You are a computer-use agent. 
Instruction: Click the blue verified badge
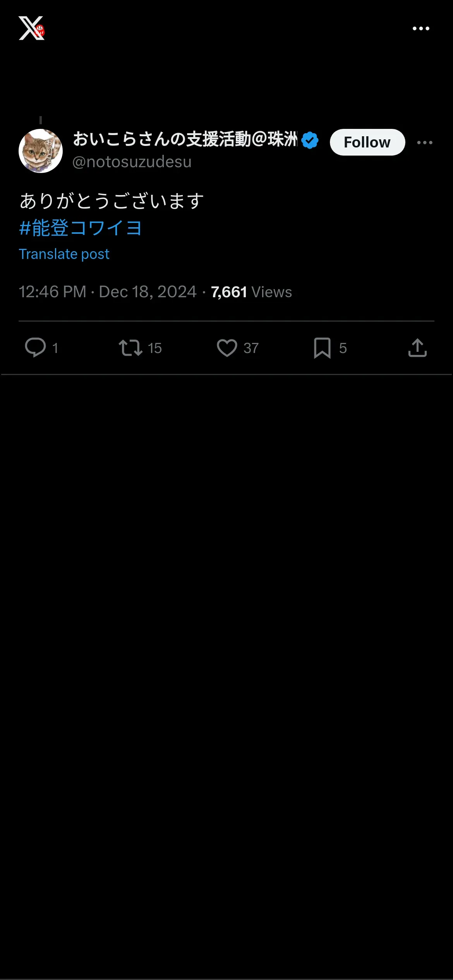(310, 140)
